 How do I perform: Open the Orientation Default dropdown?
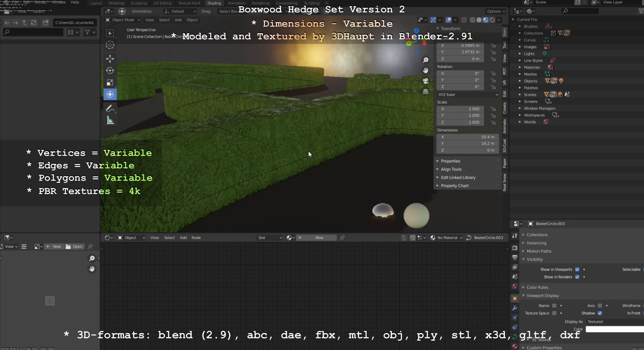click(x=180, y=11)
